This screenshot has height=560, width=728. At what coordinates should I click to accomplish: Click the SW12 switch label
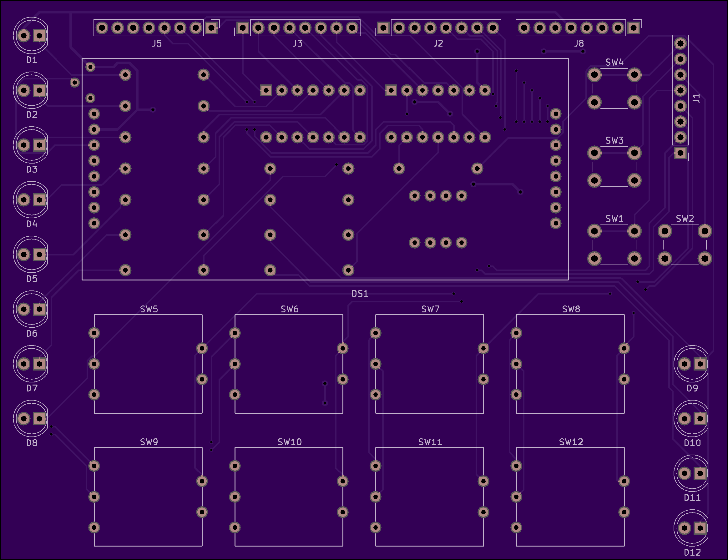click(571, 442)
